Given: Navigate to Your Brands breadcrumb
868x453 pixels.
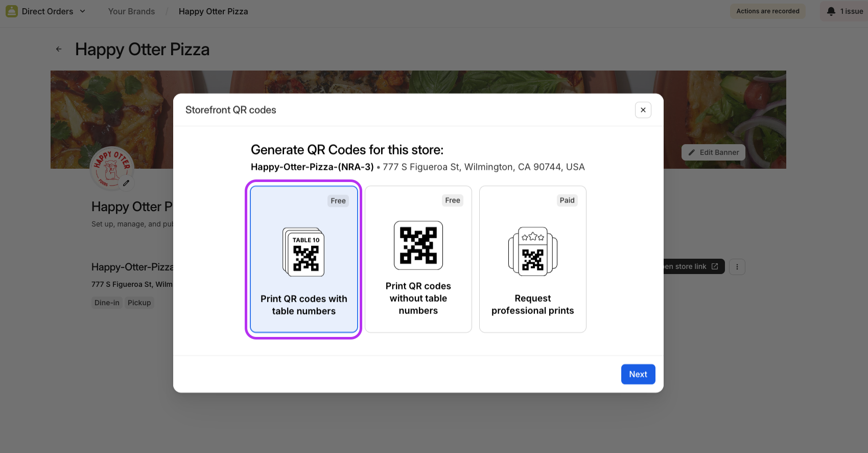Looking at the screenshot, I should [131, 11].
